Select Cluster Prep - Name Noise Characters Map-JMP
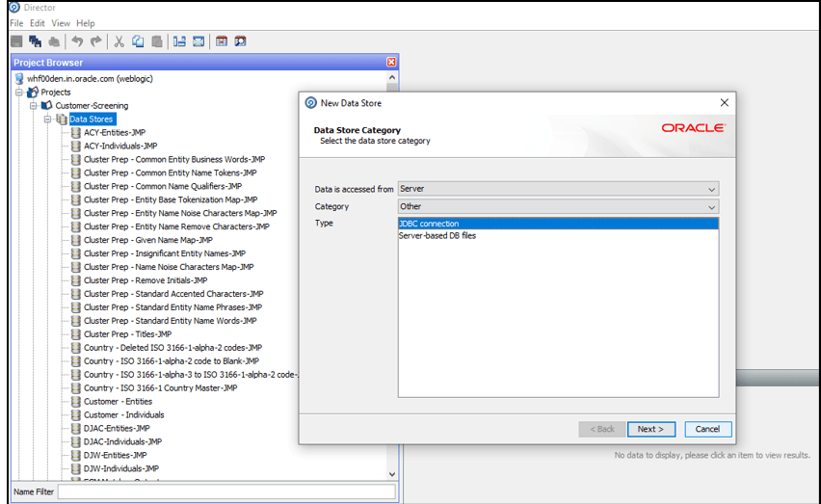Screen dimensions: 821x504 click(x=169, y=268)
